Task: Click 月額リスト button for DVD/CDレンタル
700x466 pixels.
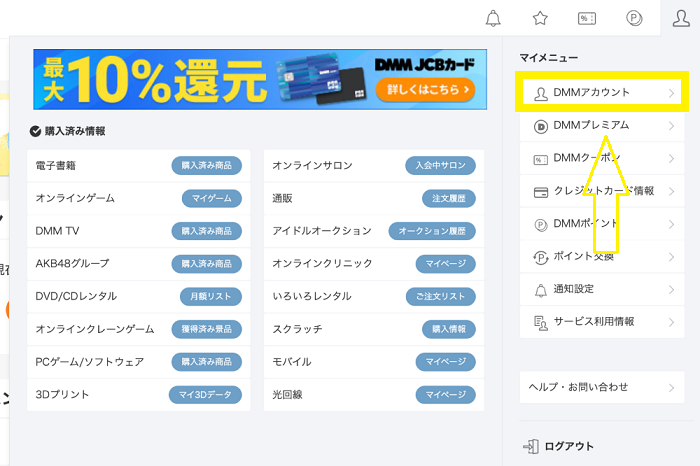Action: 211,296
